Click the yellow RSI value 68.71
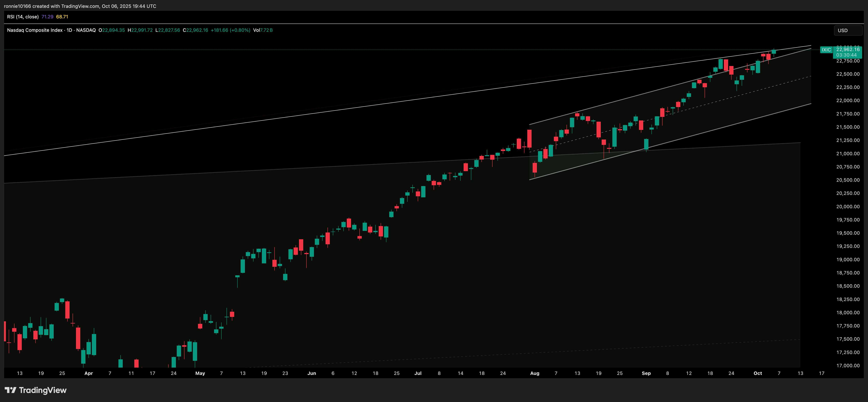This screenshot has height=402, width=868. click(62, 17)
